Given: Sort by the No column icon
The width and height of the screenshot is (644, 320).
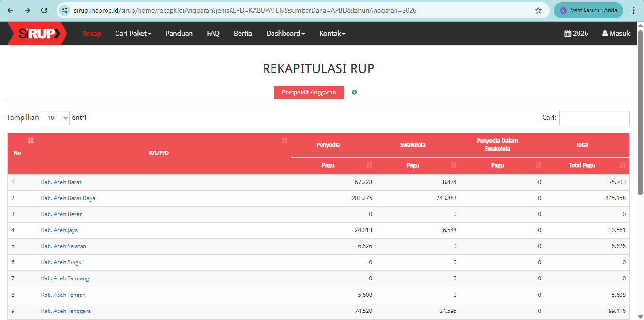Looking at the screenshot, I should [31, 141].
